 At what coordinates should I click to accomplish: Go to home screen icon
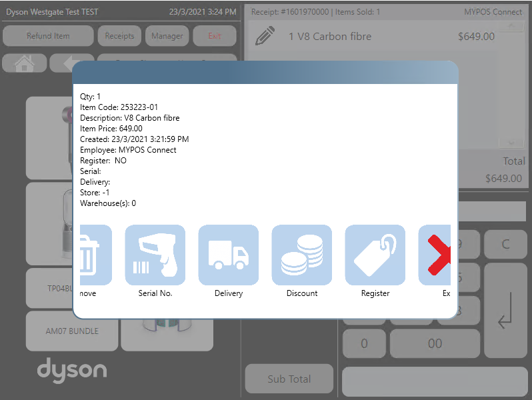(24, 63)
